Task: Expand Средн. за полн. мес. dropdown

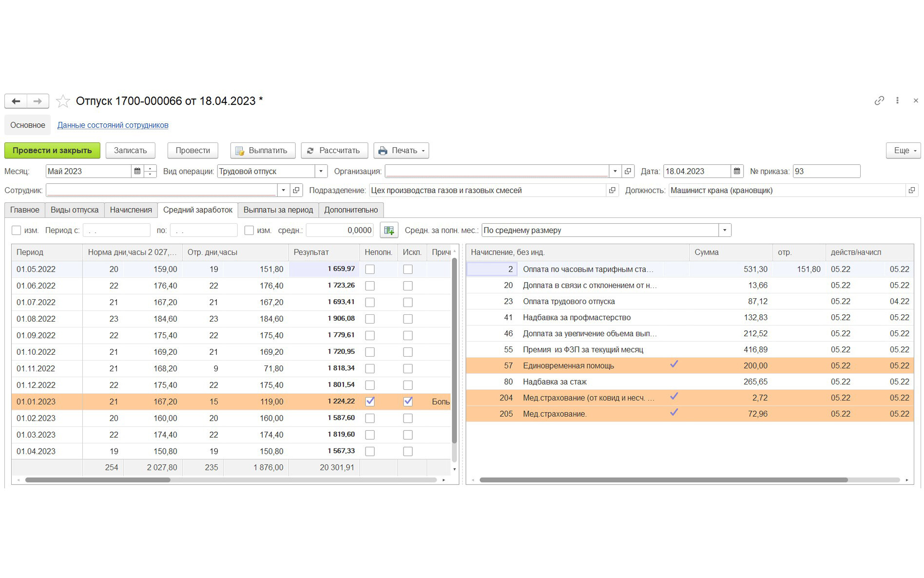Action: (x=725, y=231)
